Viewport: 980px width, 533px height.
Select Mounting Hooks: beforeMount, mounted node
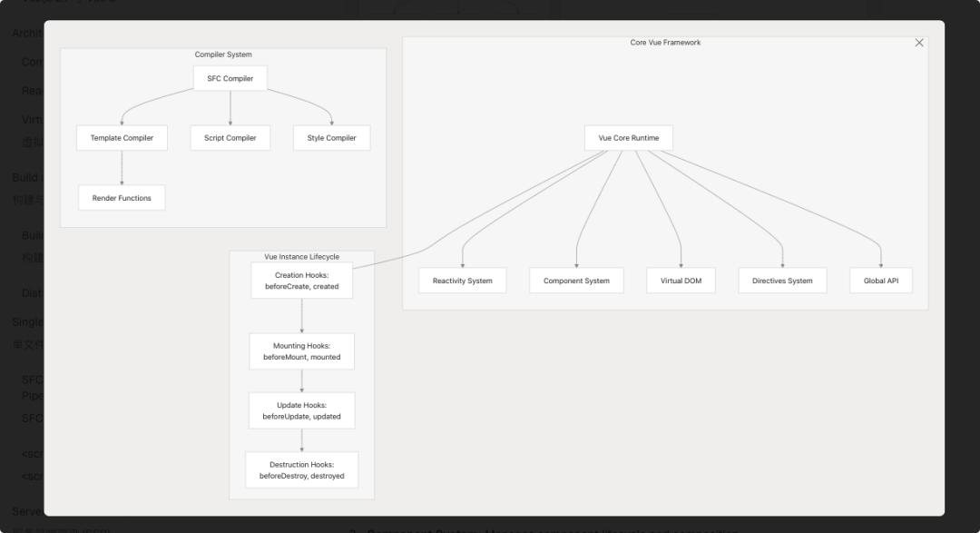(302, 351)
